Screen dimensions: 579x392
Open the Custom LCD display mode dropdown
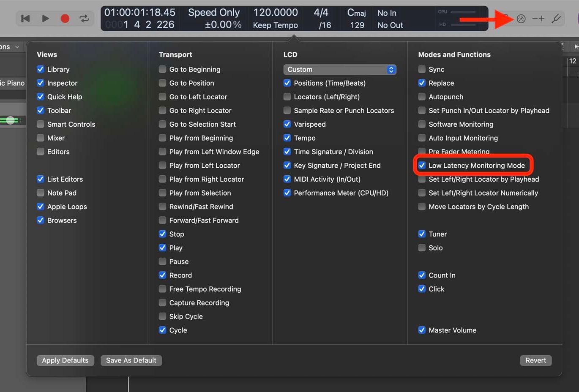pos(340,69)
